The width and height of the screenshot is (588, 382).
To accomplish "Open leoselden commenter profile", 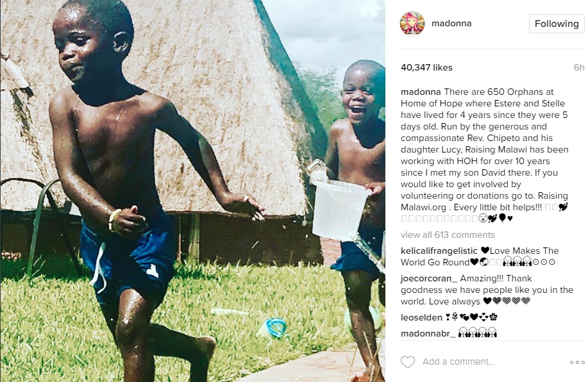I will (421, 317).
